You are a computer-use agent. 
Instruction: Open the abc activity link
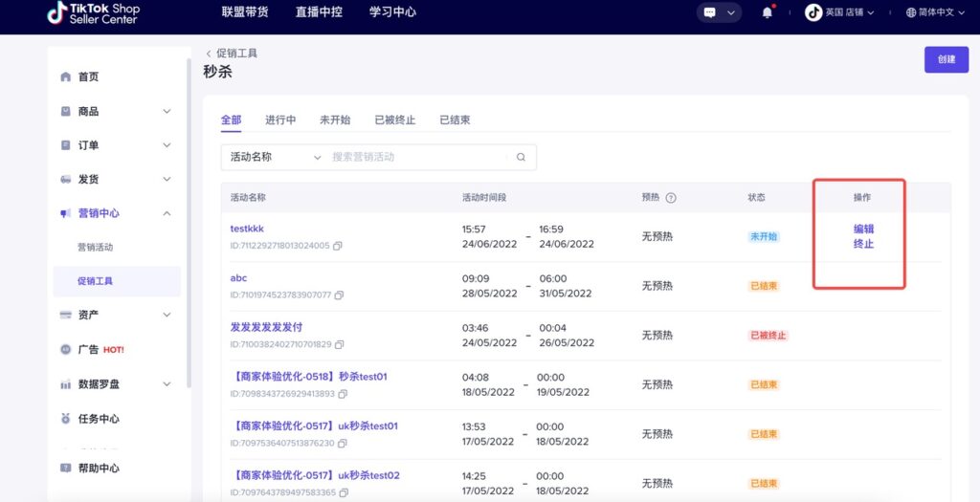(238, 278)
